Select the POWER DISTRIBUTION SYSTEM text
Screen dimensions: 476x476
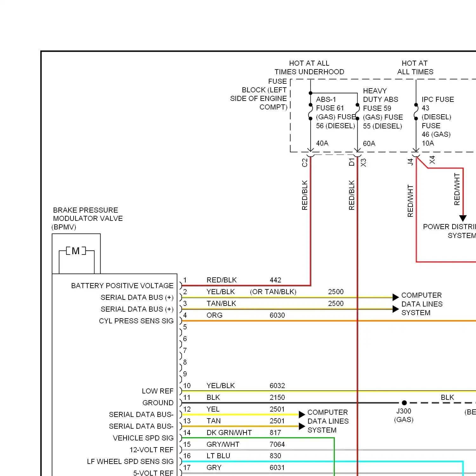tap(449, 231)
